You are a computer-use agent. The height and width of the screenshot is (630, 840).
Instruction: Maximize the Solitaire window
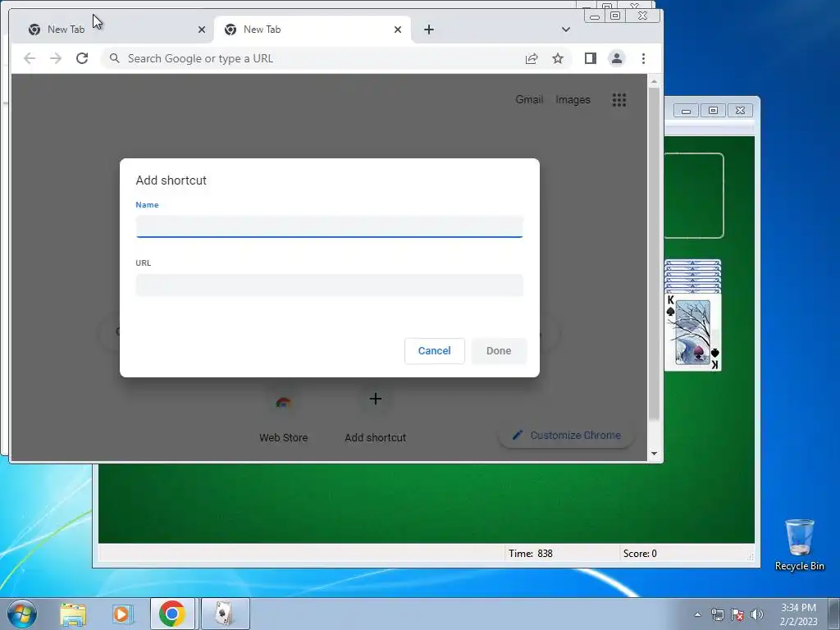(713, 111)
